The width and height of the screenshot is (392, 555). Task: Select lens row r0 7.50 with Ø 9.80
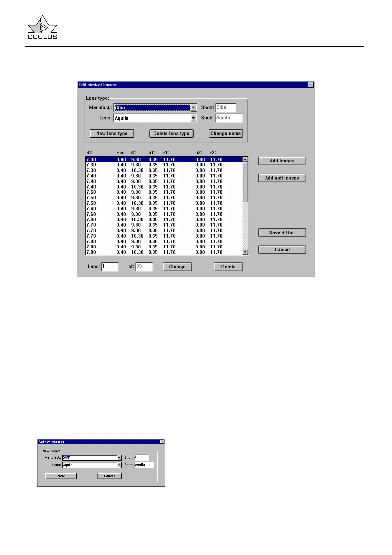(164, 198)
